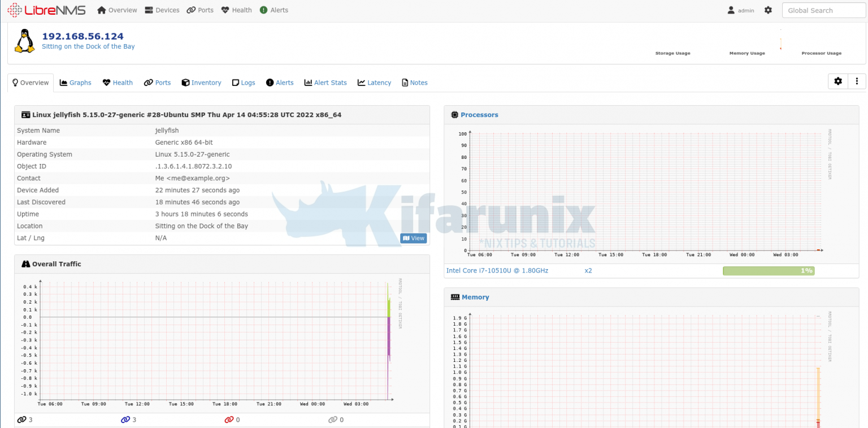This screenshot has height=428, width=868.
Task: Click the Overall Traffic panel icon
Action: (x=25, y=263)
